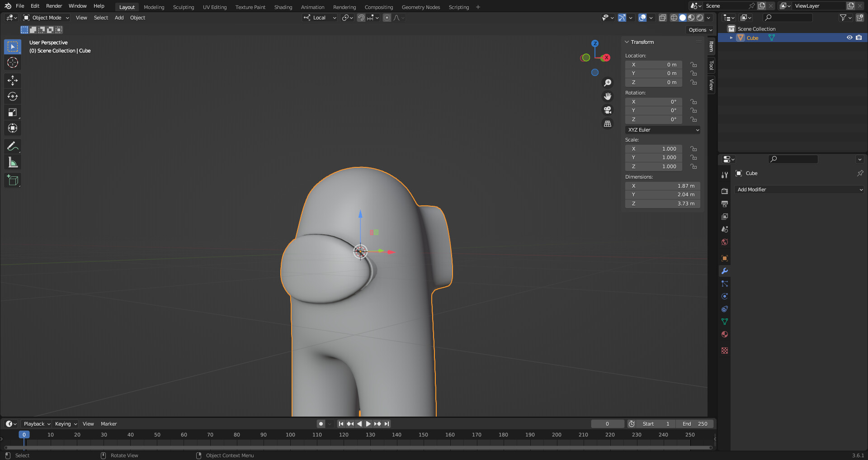Open the Object Mode dropdown
Image resolution: width=868 pixels, height=460 pixels.
click(46, 18)
